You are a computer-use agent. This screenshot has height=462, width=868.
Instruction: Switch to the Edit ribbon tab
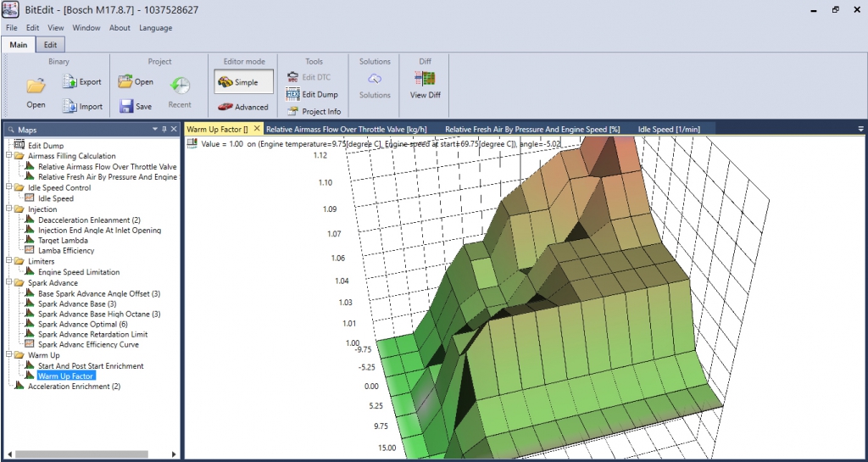point(50,45)
